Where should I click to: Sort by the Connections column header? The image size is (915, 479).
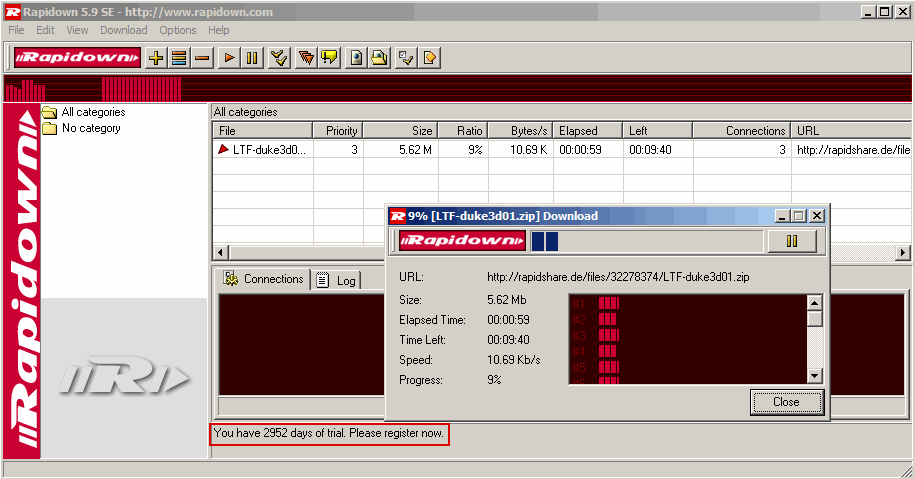tap(742, 131)
